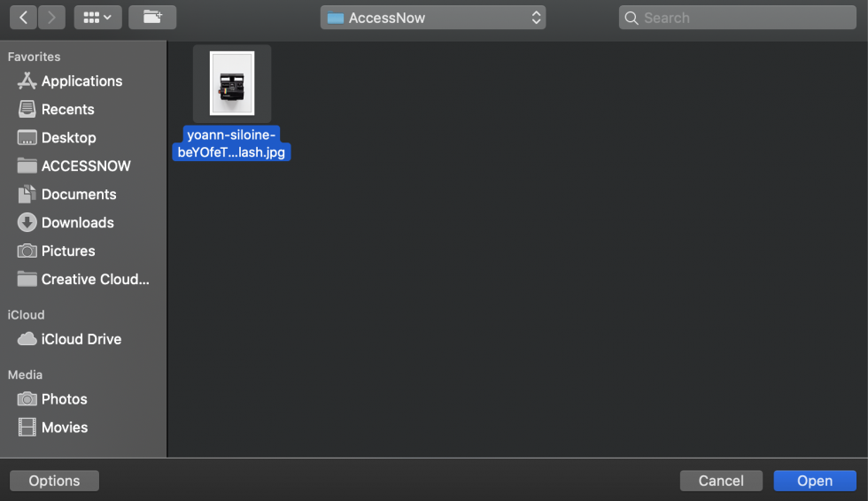
Task: Open the Documents folder
Action: [79, 194]
